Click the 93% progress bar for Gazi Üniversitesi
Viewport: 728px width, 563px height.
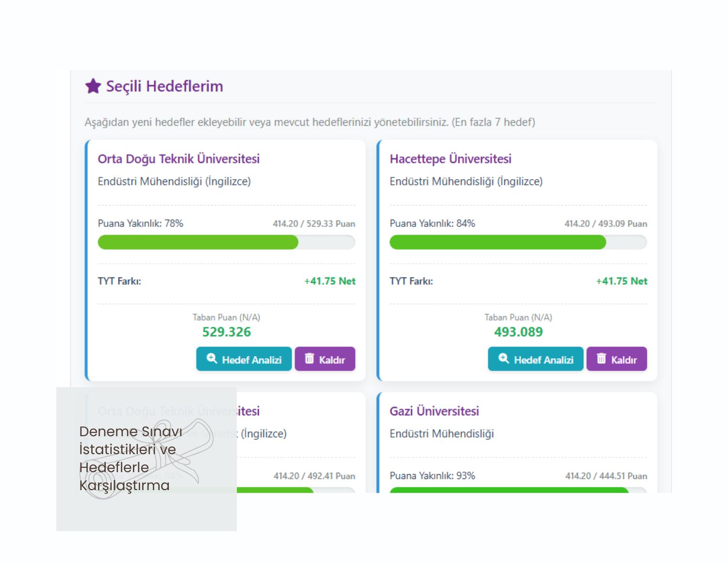tap(518, 490)
